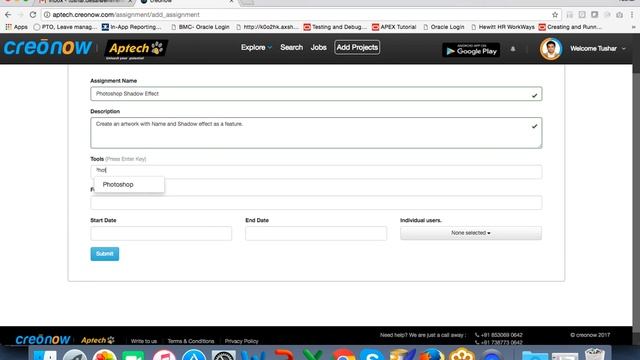Open Terms & Conditions footer link

191,341
